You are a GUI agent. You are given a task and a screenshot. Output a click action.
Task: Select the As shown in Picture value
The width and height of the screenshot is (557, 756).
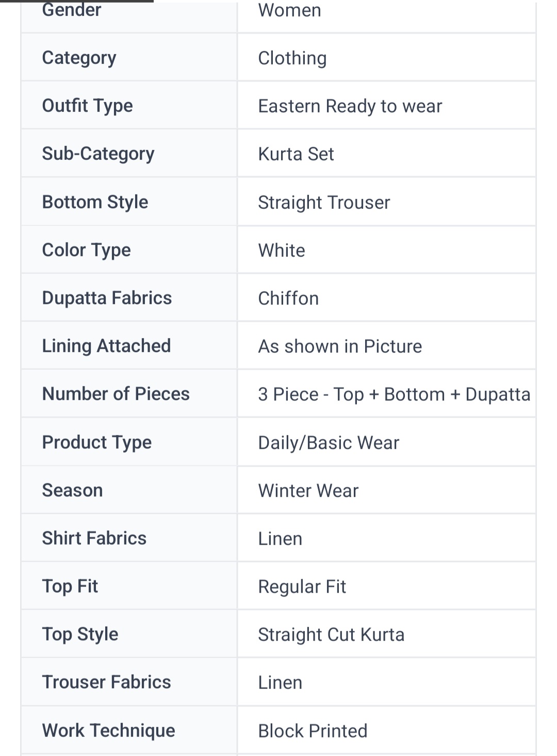(340, 347)
